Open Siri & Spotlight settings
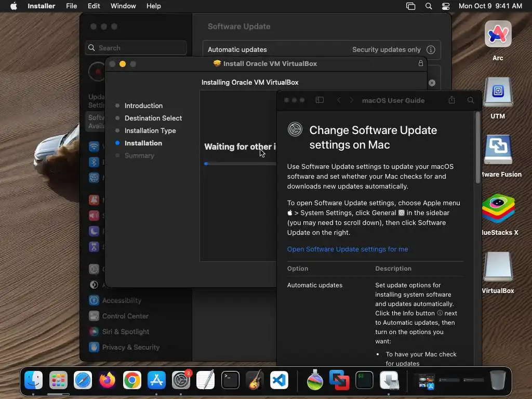The width and height of the screenshot is (532, 399). pos(126,331)
